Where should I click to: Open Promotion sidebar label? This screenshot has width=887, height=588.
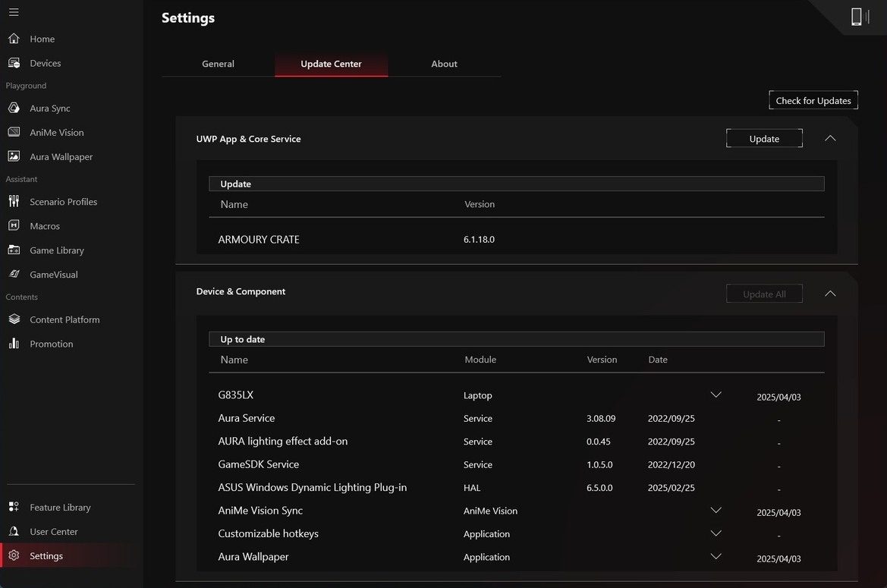click(52, 344)
